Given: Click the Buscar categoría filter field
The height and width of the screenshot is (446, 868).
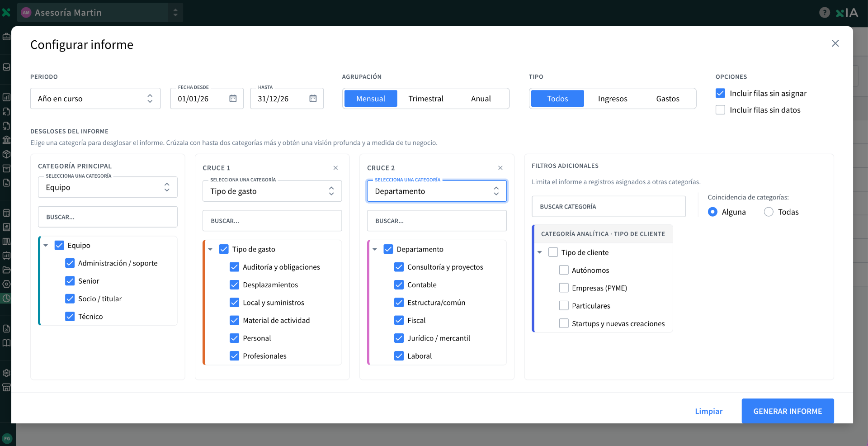Looking at the screenshot, I should 609,207.
